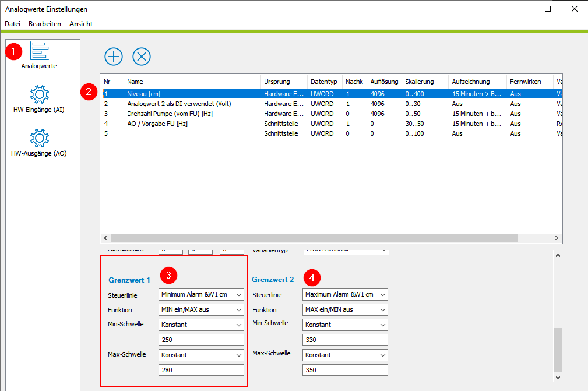
Task: Open Grenzwert 1 Funktion combo box
Action: point(201,309)
